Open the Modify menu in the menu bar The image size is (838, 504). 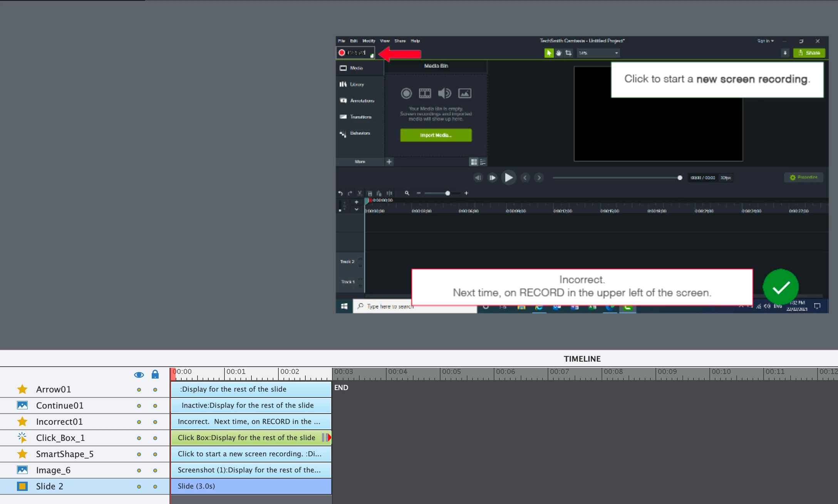click(368, 41)
